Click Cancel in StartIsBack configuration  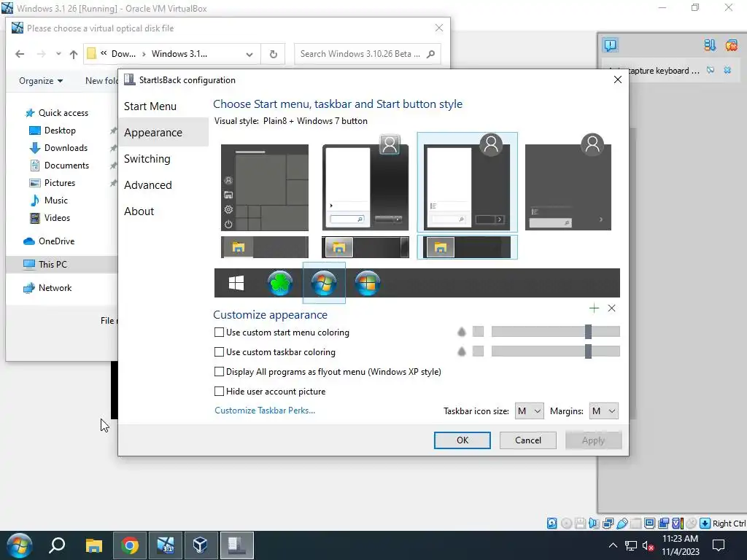pyautogui.click(x=528, y=440)
